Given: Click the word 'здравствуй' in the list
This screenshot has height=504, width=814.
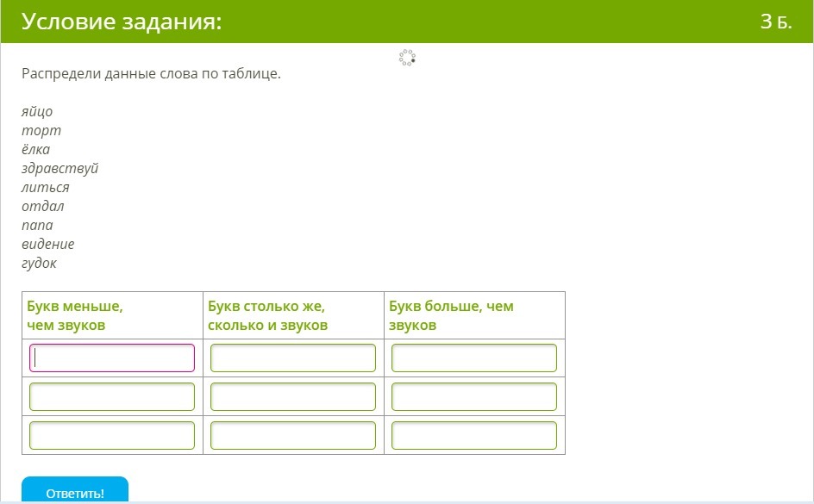Looking at the screenshot, I should (59, 168).
